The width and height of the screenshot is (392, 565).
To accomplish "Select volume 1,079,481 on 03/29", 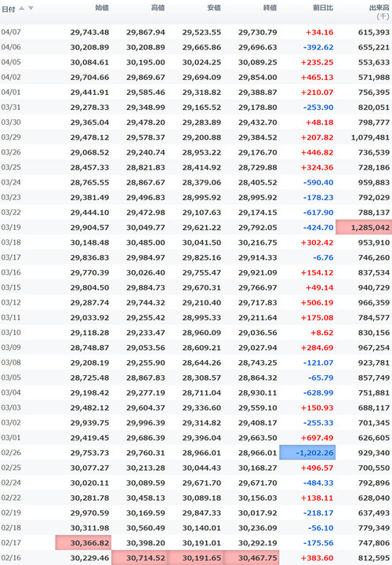I will coord(370,137).
